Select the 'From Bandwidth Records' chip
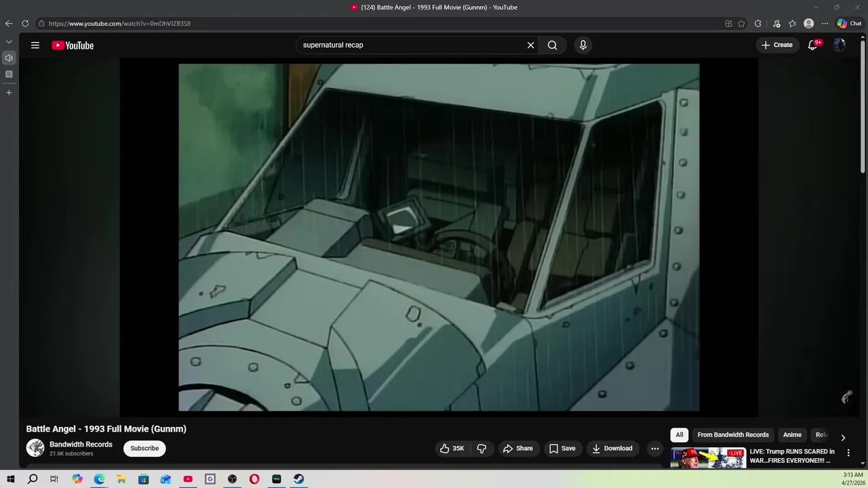This screenshot has height=488, width=868. pyautogui.click(x=733, y=435)
